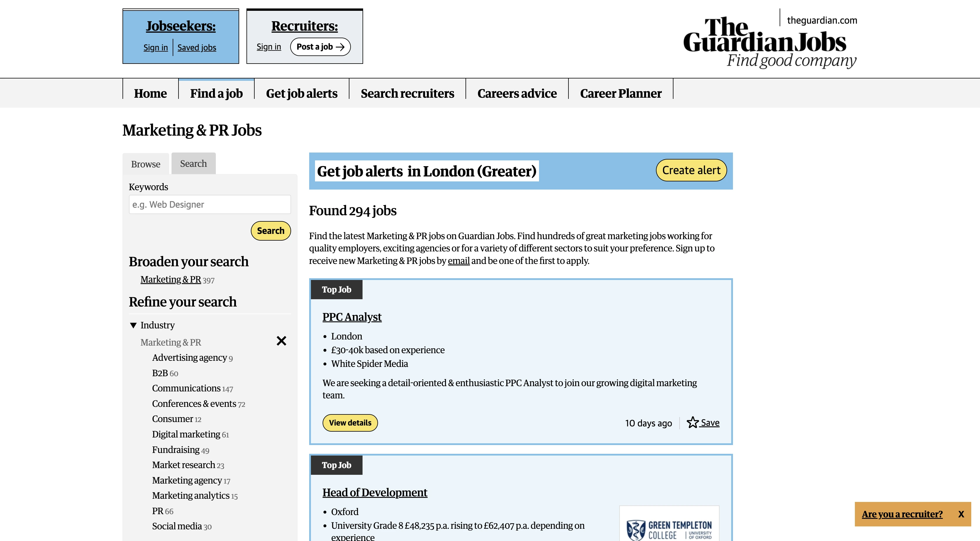Select the Search tab in sidebar
Screen dimensions: 980x541
click(x=193, y=164)
